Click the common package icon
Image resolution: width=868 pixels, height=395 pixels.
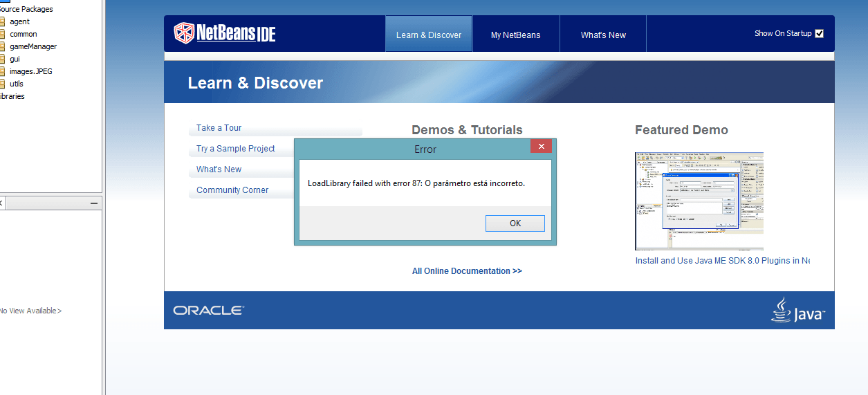click(2, 34)
